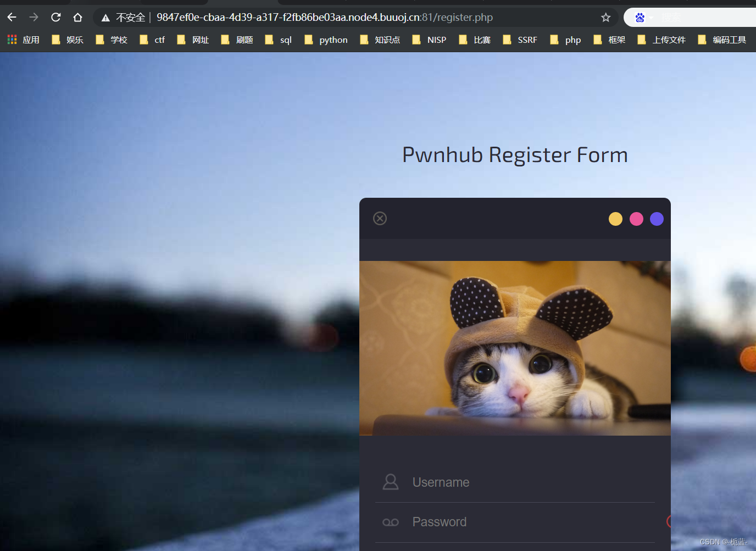Viewport: 756px width, 551px height.
Task: Click the password lock icon on the form
Action: (391, 521)
